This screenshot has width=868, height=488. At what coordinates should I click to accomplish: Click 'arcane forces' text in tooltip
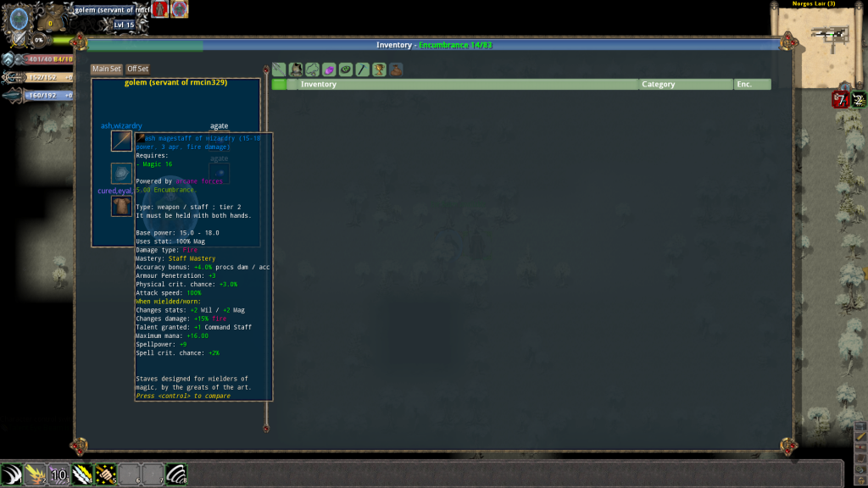point(199,181)
